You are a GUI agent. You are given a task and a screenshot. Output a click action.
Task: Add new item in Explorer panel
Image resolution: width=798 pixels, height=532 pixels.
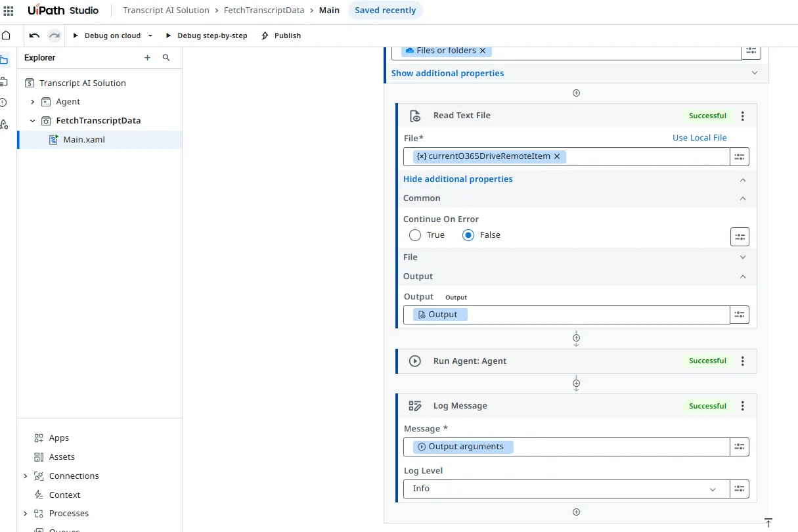[x=147, y=58]
